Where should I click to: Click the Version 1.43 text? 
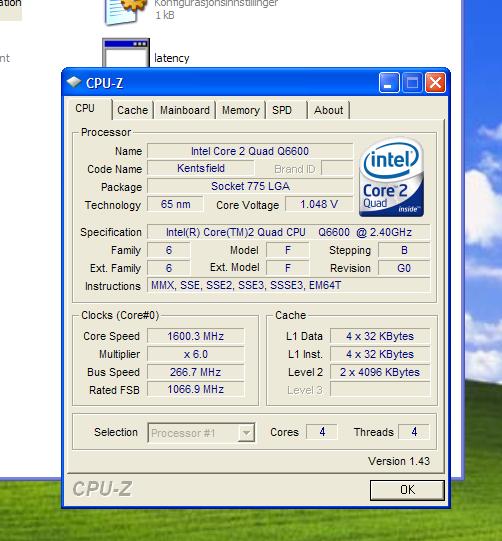pyautogui.click(x=399, y=461)
